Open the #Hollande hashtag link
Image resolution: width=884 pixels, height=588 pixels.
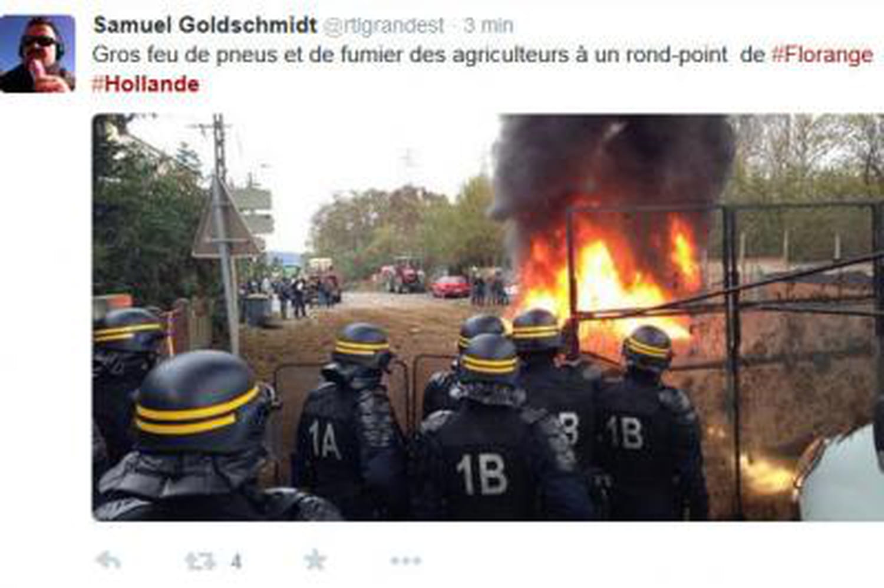[x=146, y=84]
